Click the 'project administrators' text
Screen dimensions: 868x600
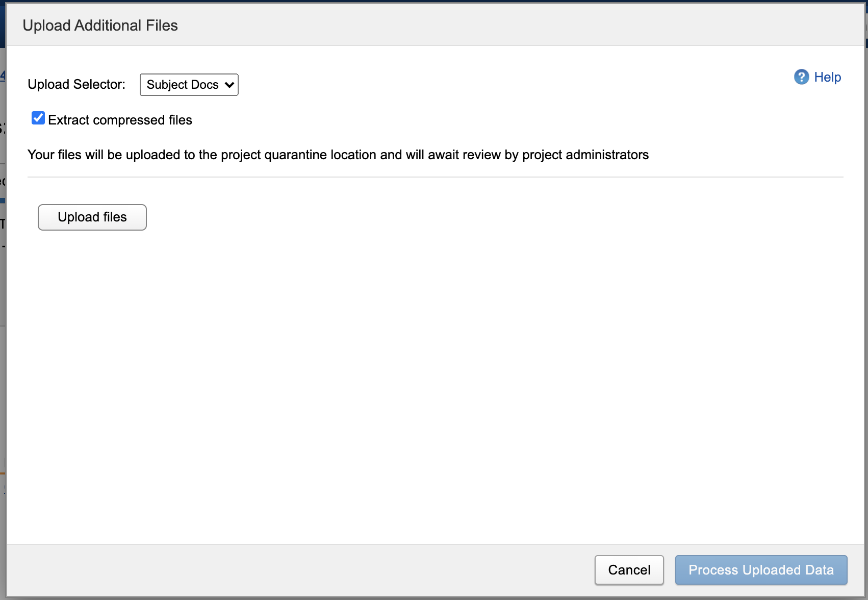585,155
